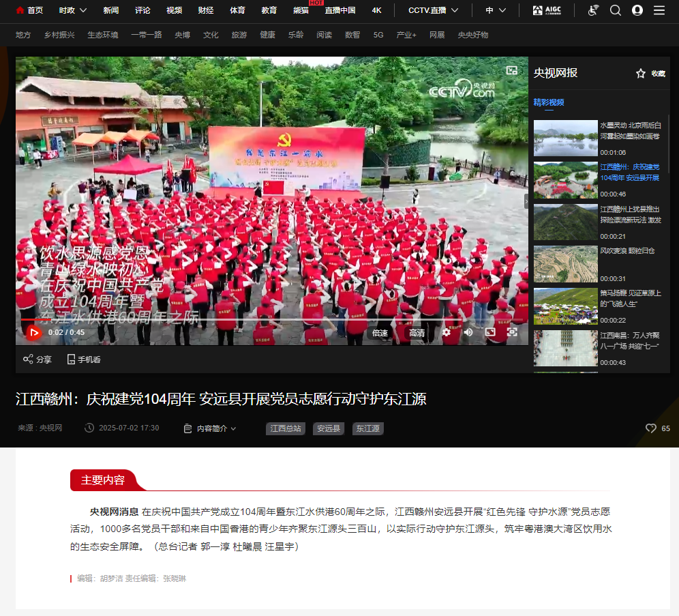This screenshot has width=679, height=616.
Task: Open 高清 quality selector
Action: point(417,333)
